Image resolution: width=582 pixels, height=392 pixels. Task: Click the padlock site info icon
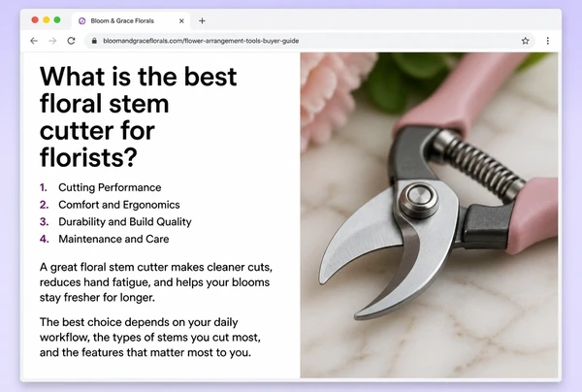pos(94,41)
